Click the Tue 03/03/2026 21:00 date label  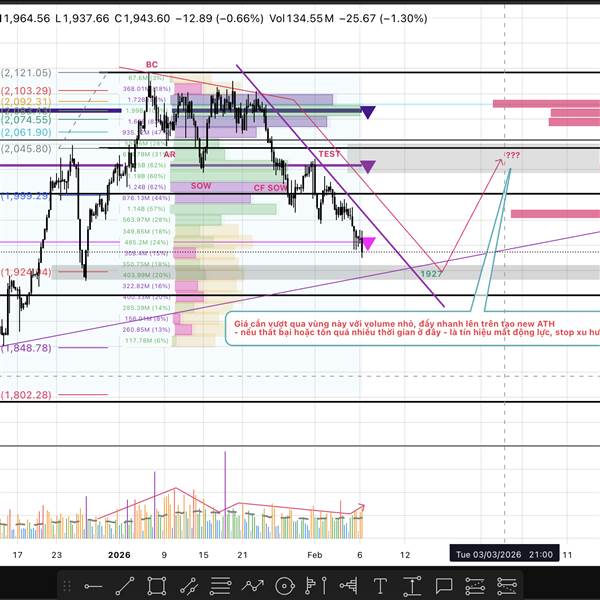pos(504,554)
